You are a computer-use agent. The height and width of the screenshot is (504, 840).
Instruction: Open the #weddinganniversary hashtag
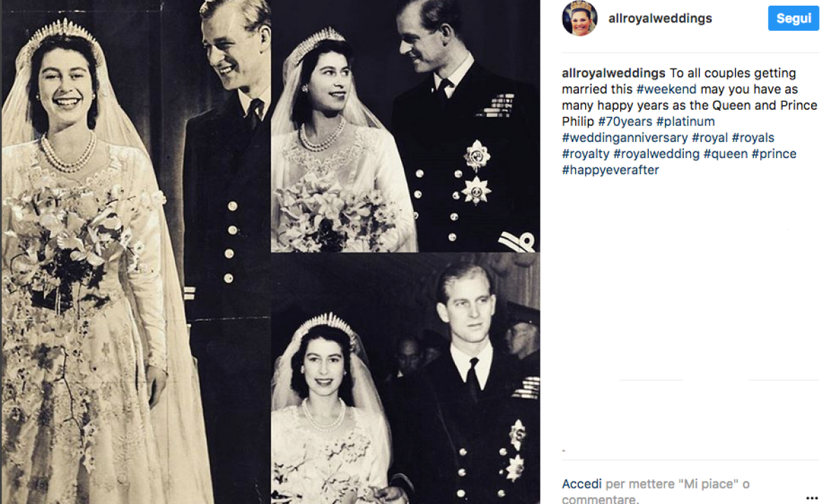(625, 138)
